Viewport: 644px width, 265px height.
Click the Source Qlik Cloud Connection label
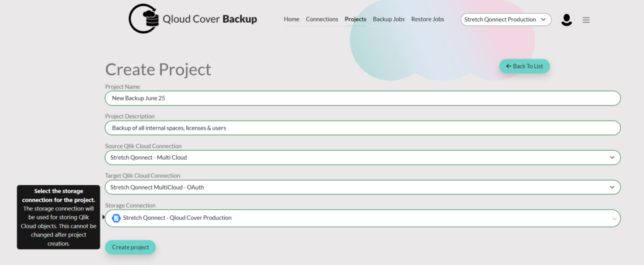(x=143, y=146)
